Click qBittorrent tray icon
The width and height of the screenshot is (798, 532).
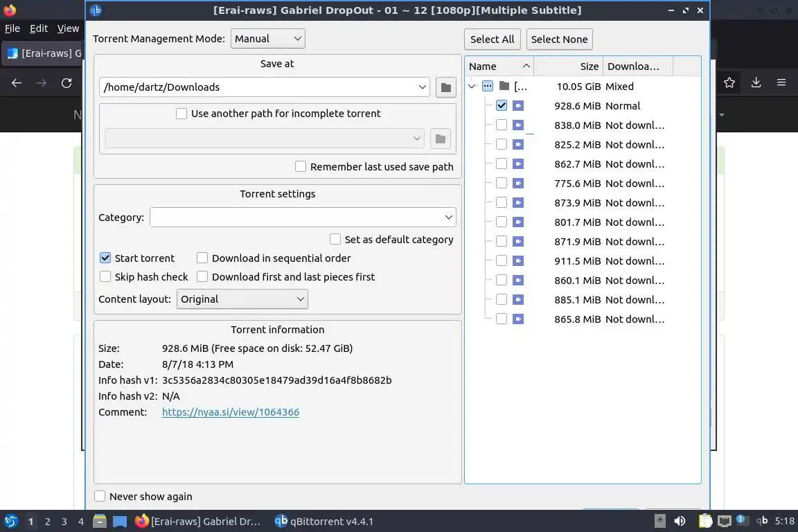click(x=762, y=520)
